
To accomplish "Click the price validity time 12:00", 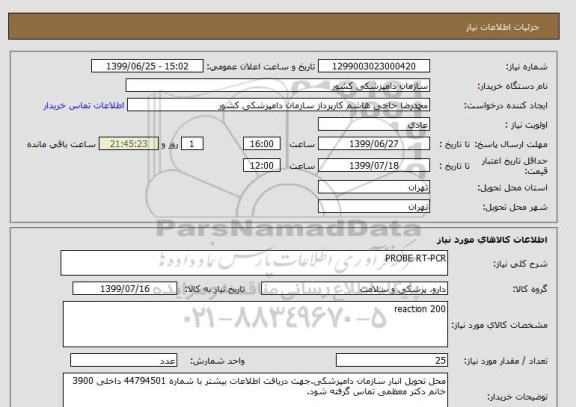I will coord(262,166).
